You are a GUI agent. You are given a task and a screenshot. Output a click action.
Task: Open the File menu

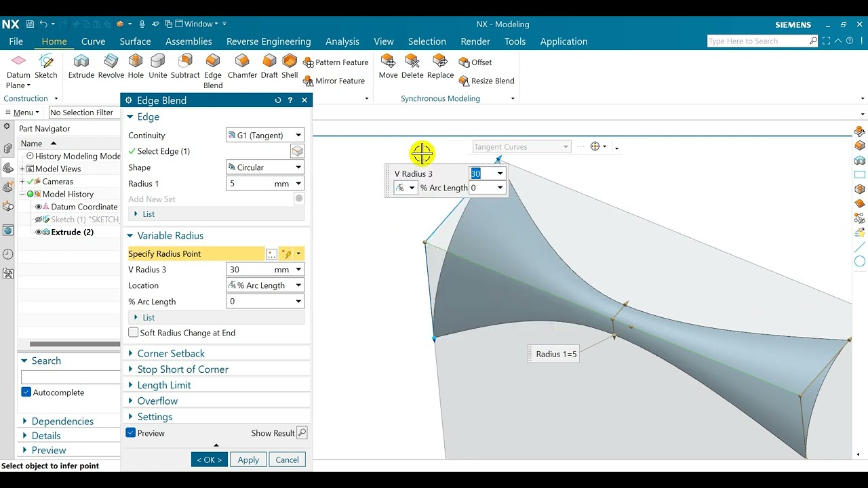pos(16,41)
